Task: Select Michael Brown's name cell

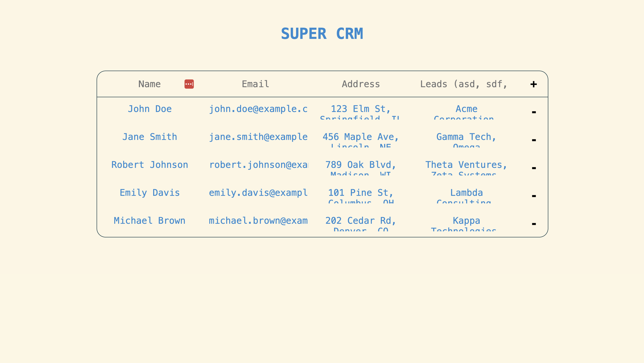Action: (x=150, y=221)
